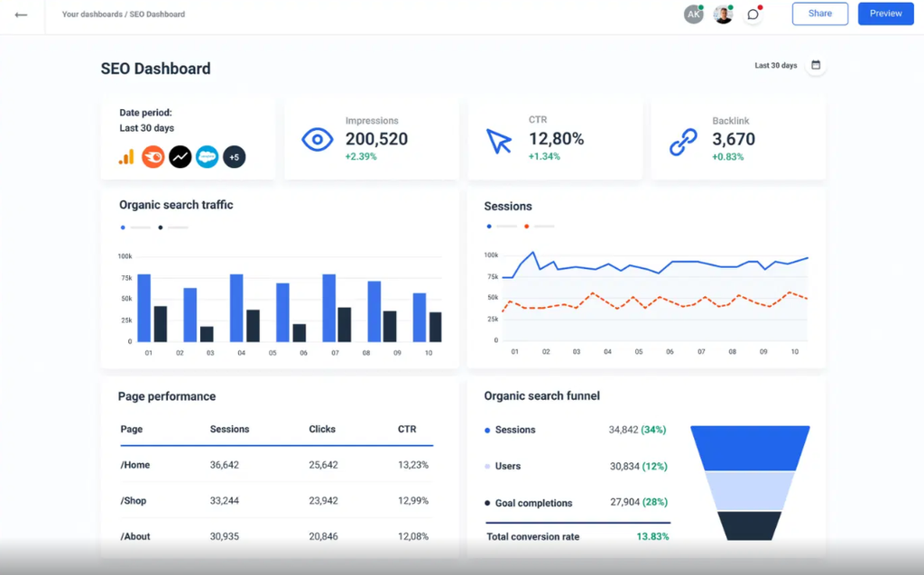924x575 pixels.
Task: Click the SEO Dashboard title
Action: [155, 69]
